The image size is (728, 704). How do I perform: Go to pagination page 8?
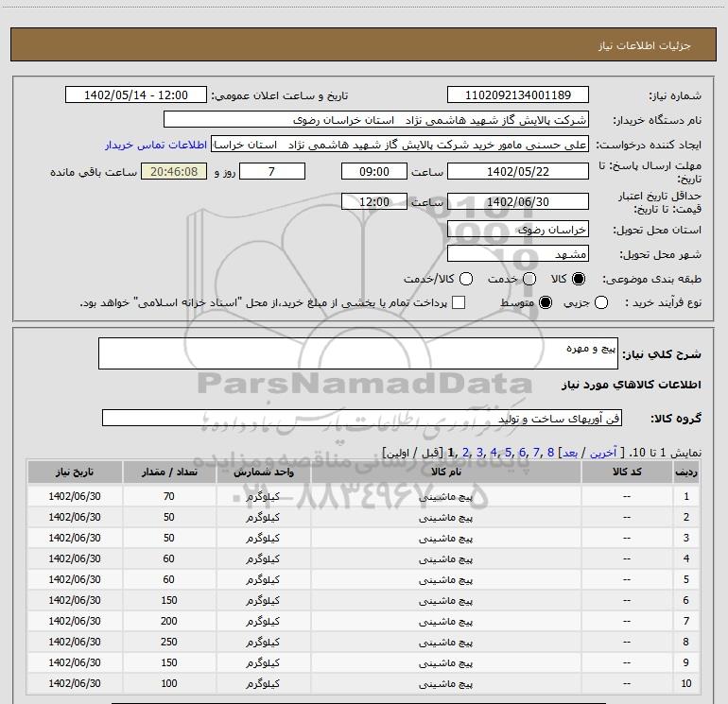[550, 453]
